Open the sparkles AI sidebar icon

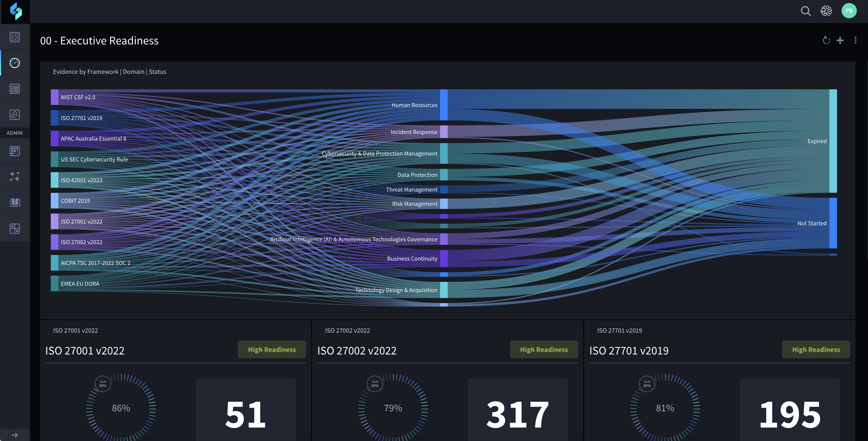15,177
